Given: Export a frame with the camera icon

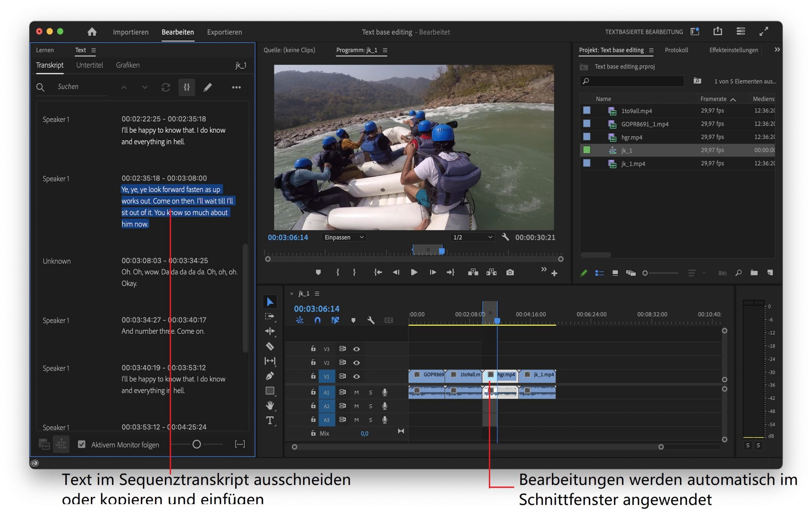Looking at the screenshot, I should 510,273.
